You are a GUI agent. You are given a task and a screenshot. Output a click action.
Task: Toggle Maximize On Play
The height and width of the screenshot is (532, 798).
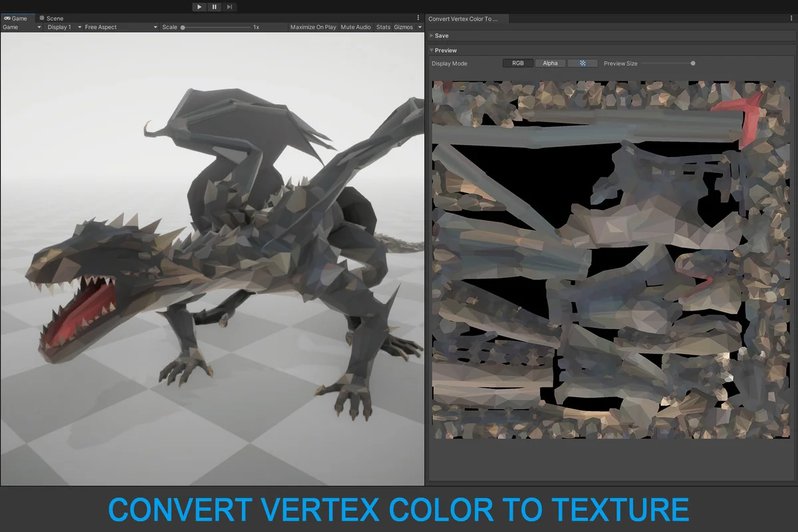[313, 27]
